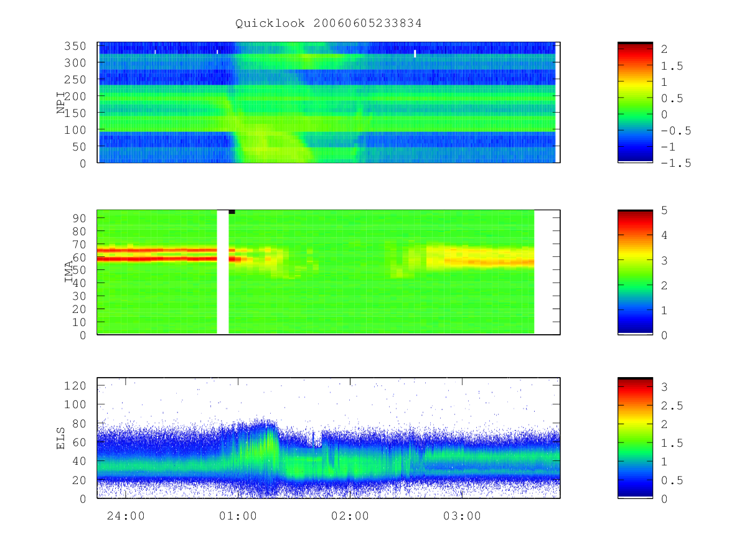Image resolution: width=747 pixels, height=560 pixels.
Task: Click the 5 label on IMA color bar
Action: tap(664, 210)
